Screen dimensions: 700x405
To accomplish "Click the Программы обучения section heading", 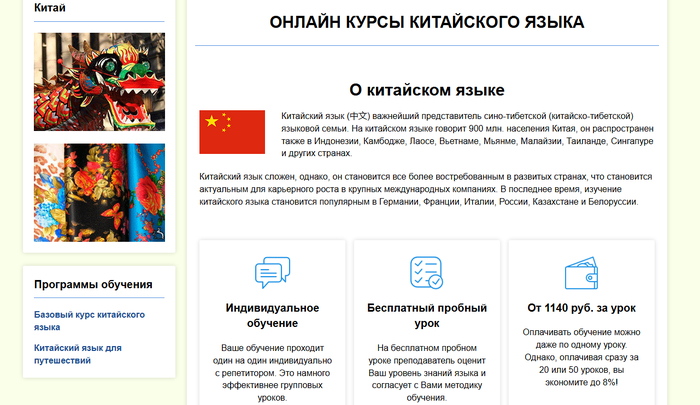I will point(91,284).
